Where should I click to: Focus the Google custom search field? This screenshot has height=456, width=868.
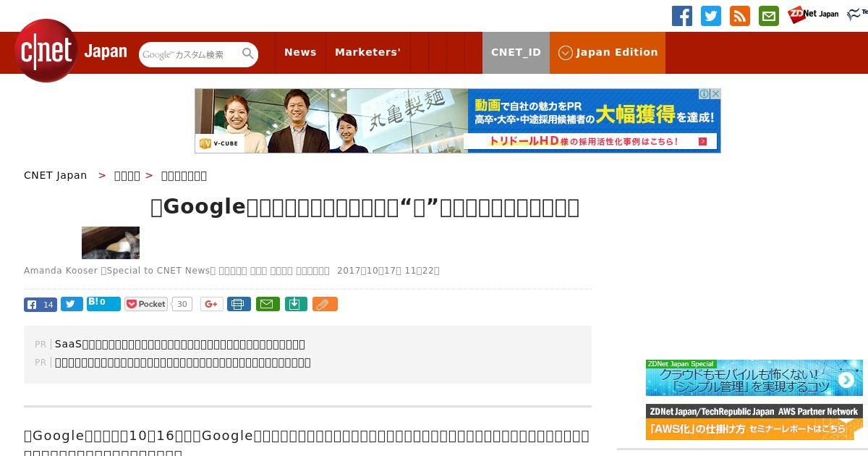coord(190,54)
